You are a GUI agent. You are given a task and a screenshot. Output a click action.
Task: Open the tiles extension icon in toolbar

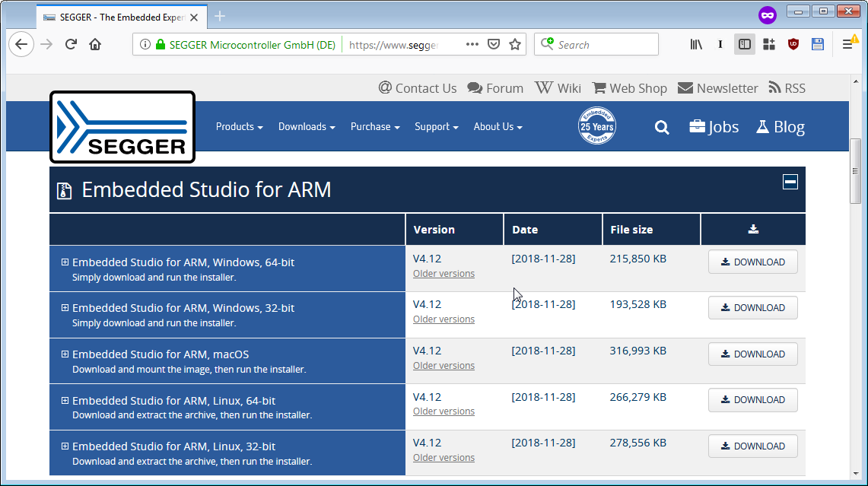tap(769, 44)
